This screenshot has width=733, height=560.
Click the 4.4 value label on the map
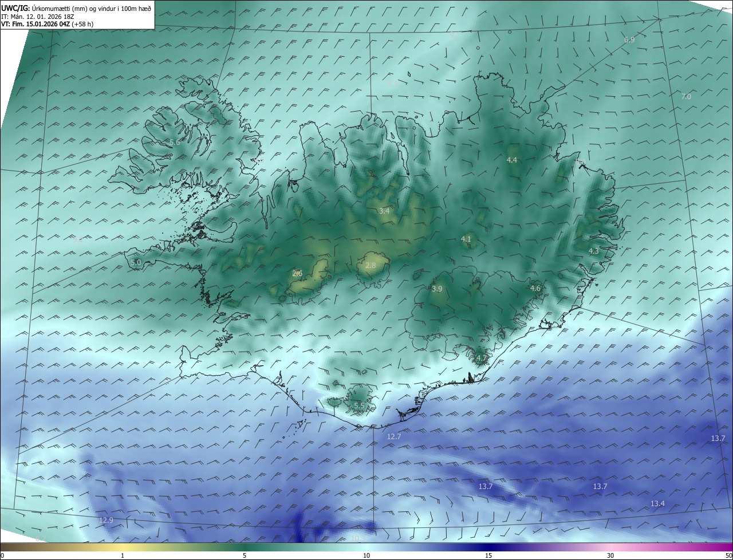coord(512,160)
